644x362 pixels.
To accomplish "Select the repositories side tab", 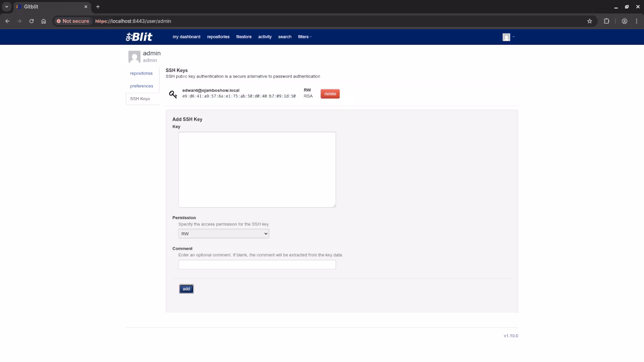I will tap(141, 73).
